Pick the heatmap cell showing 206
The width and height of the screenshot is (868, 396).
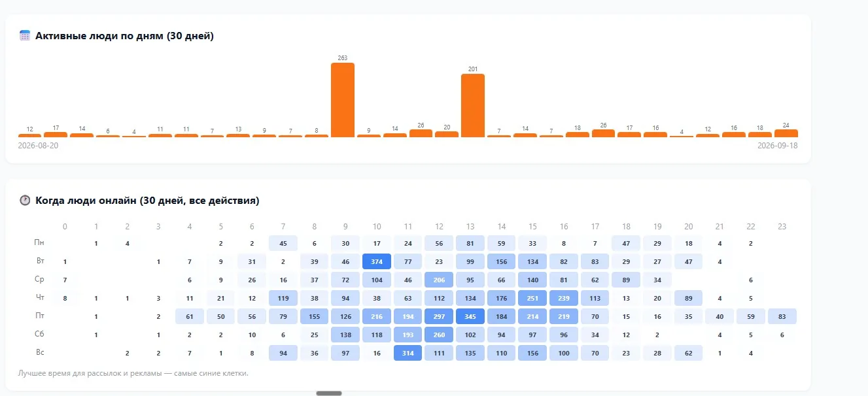click(x=440, y=280)
